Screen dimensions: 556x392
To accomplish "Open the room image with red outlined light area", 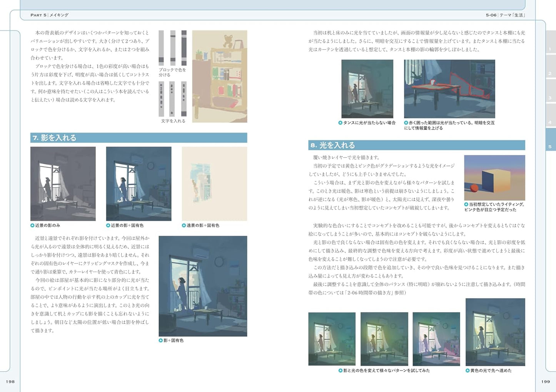I will click(449, 89).
